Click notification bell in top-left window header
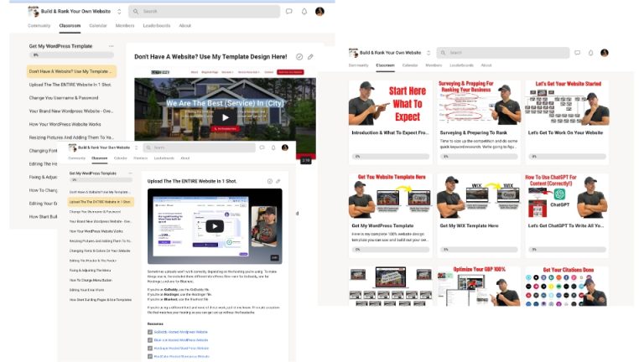Viewport: 644px width, 362px height. pyautogui.click(x=304, y=12)
